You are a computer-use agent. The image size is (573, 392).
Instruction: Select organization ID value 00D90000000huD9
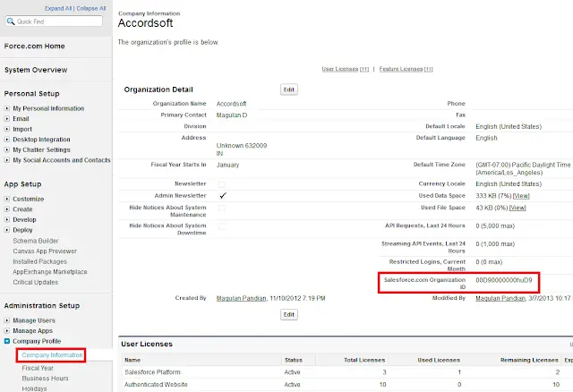(504, 280)
